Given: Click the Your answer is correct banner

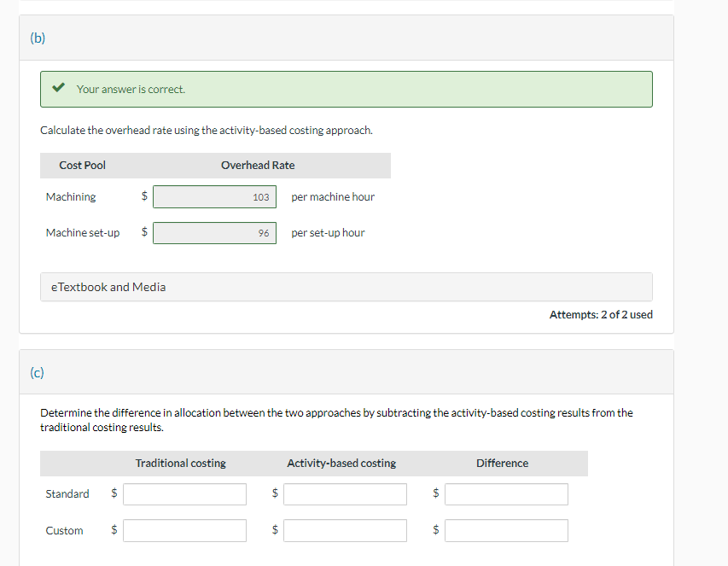Looking at the screenshot, I should click(x=346, y=89).
